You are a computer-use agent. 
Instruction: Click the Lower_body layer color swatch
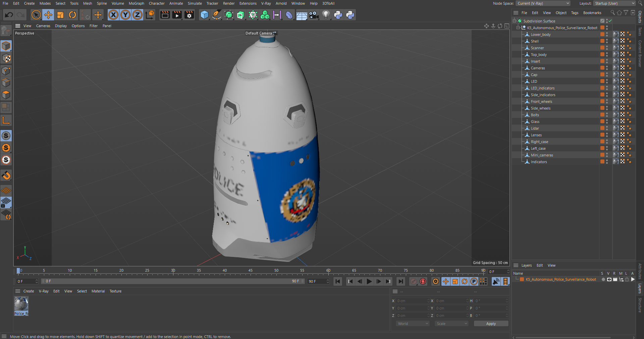point(602,35)
